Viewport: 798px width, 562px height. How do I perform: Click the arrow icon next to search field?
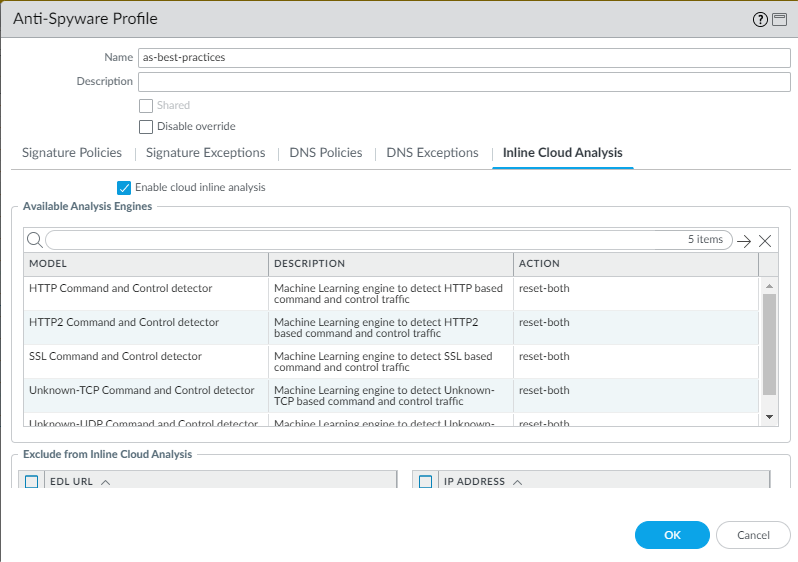(743, 241)
